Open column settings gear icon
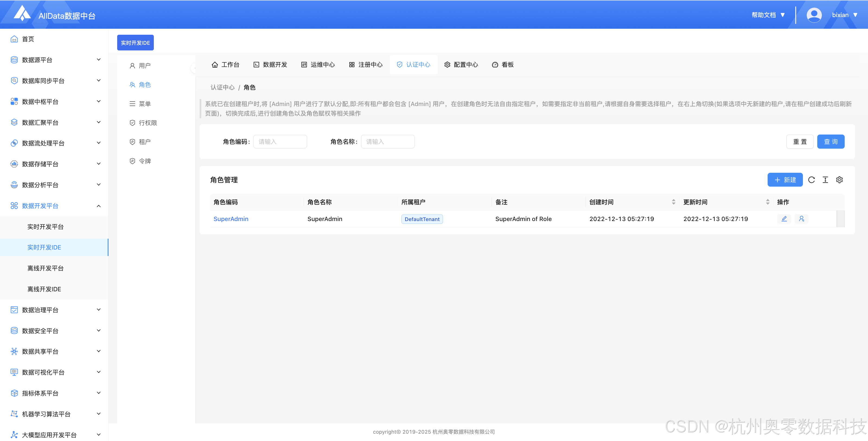Viewport: 868px width, 441px height. 839,180
